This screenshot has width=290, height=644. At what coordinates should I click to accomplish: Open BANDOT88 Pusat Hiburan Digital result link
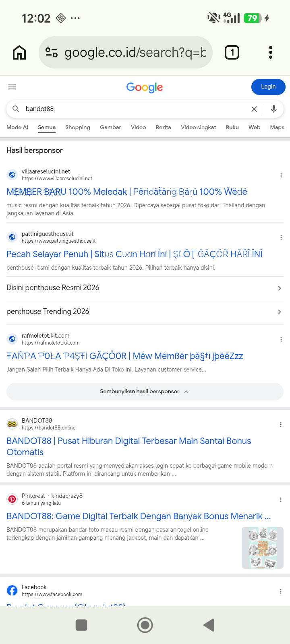click(x=129, y=446)
